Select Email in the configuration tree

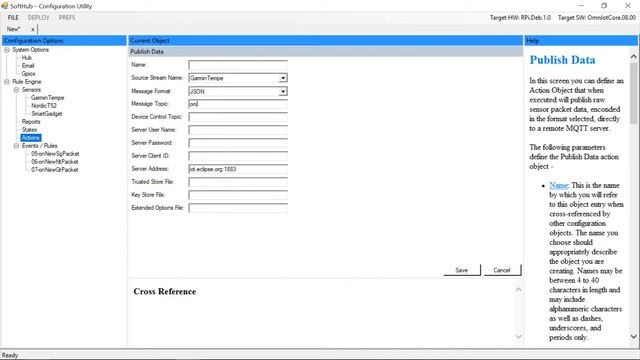28,66
